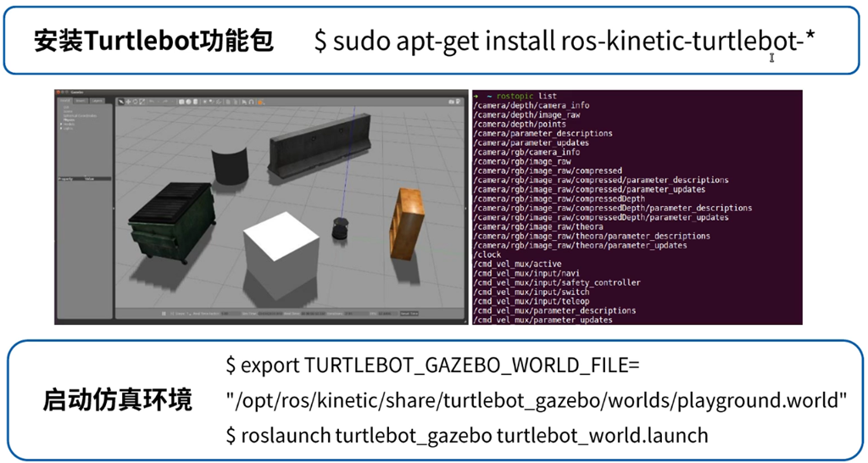Select GUI in the World tree
The width and height of the screenshot is (868, 463).
tap(66, 107)
